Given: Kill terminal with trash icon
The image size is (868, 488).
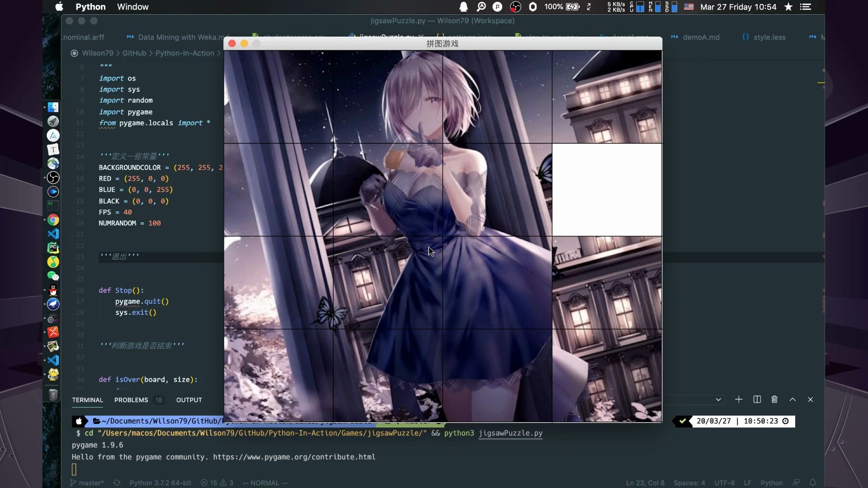Looking at the screenshot, I should [774, 399].
